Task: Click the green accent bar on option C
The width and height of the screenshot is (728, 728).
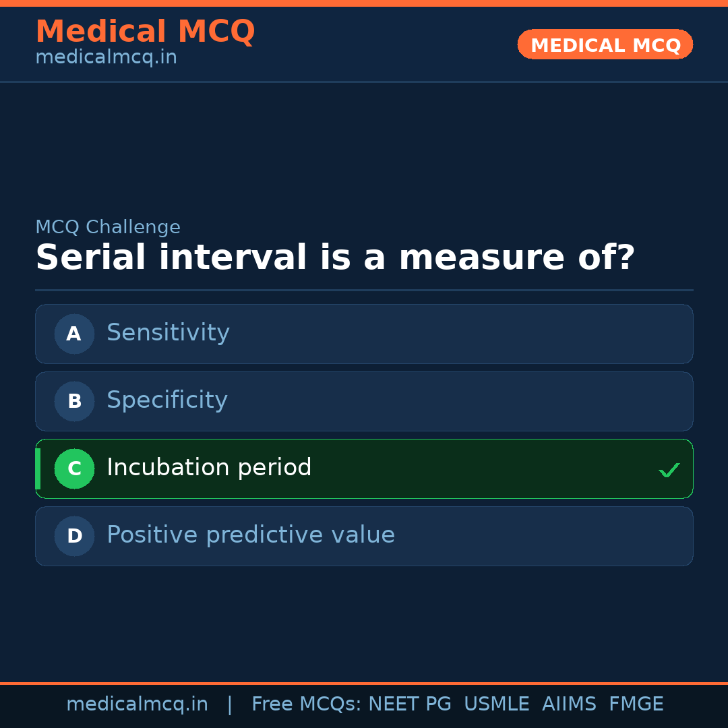Action: [38, 468]
